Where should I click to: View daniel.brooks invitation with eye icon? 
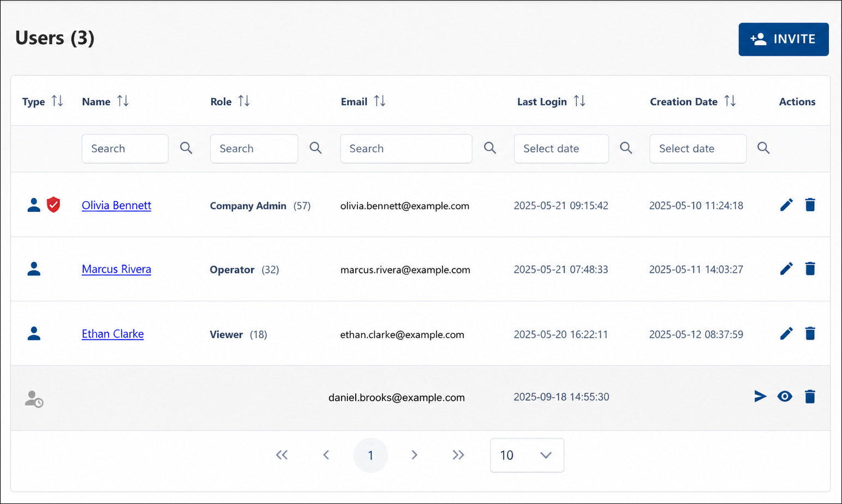coord(785,397)
